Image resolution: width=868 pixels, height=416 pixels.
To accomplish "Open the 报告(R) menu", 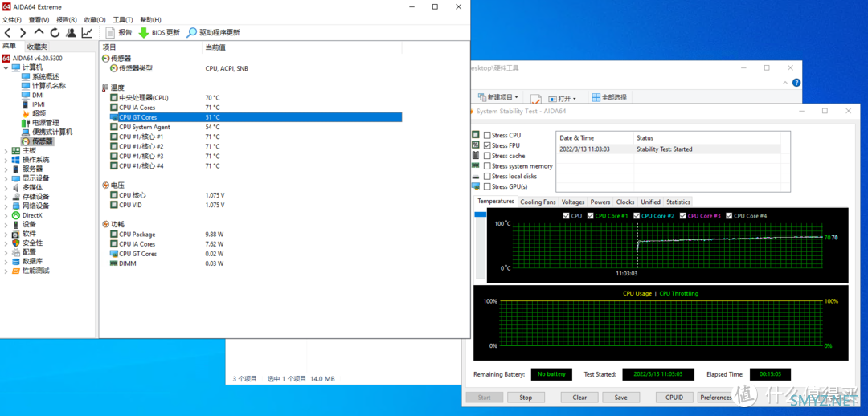I will (67, 20).
